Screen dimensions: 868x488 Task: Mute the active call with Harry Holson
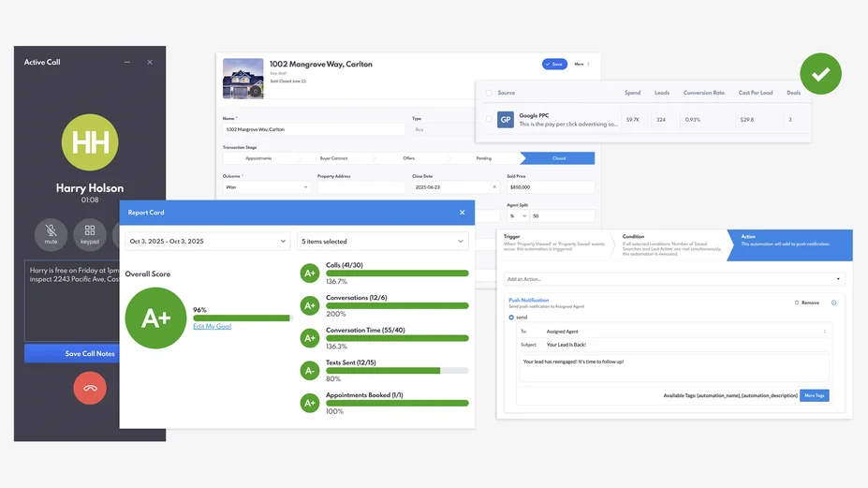51,232
